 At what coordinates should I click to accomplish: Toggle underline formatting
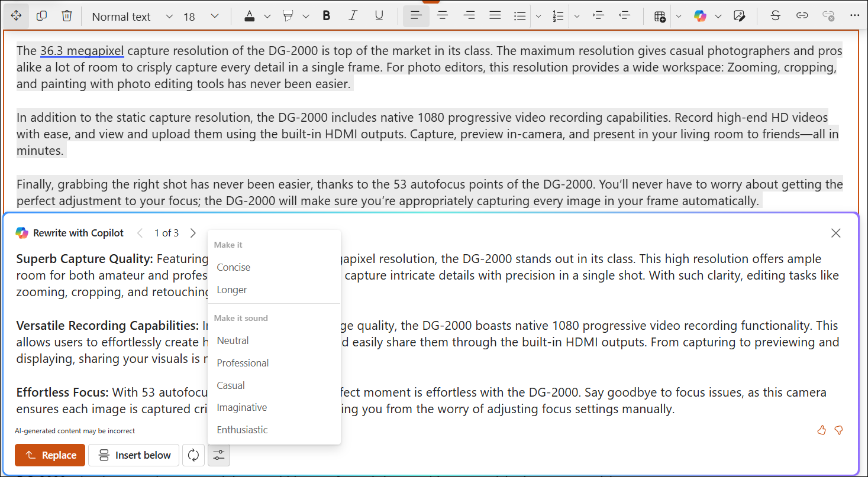point(379,15)
